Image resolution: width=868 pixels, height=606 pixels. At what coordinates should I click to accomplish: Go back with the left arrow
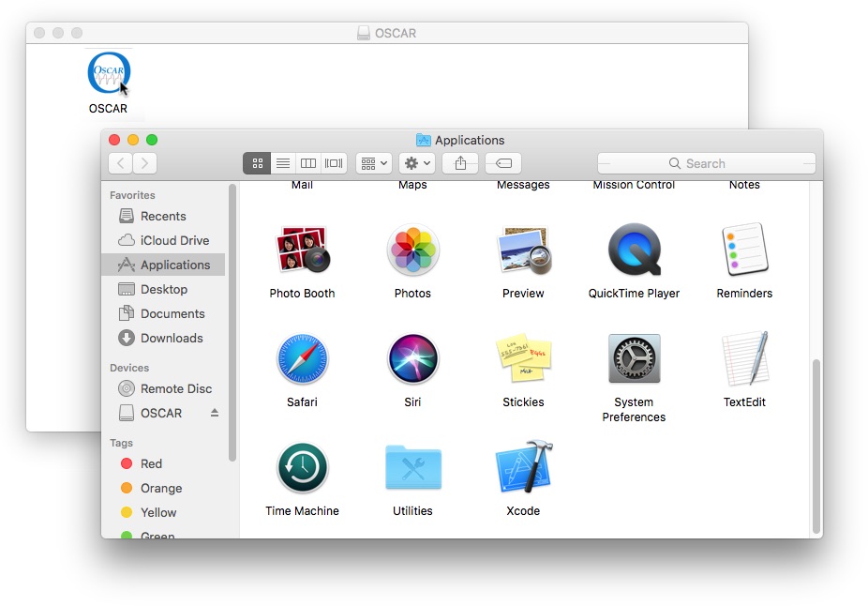click(121, 163)
